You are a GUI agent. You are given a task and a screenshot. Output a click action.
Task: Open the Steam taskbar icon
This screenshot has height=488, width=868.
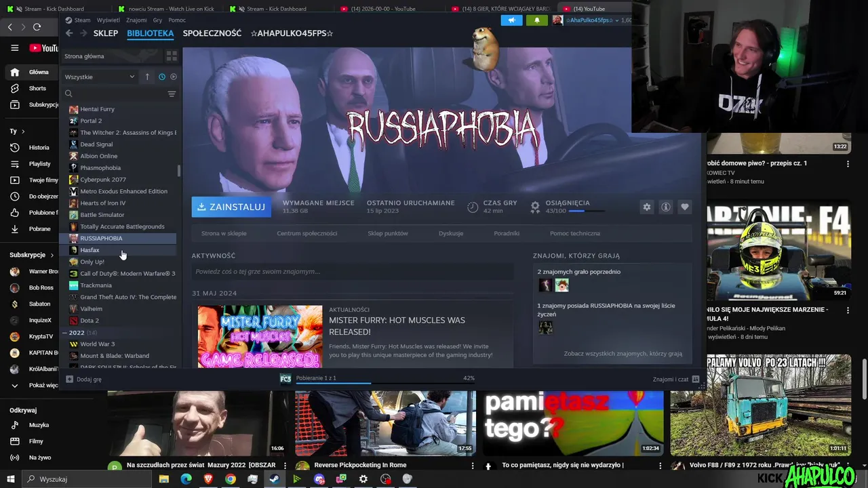(275, 479)
